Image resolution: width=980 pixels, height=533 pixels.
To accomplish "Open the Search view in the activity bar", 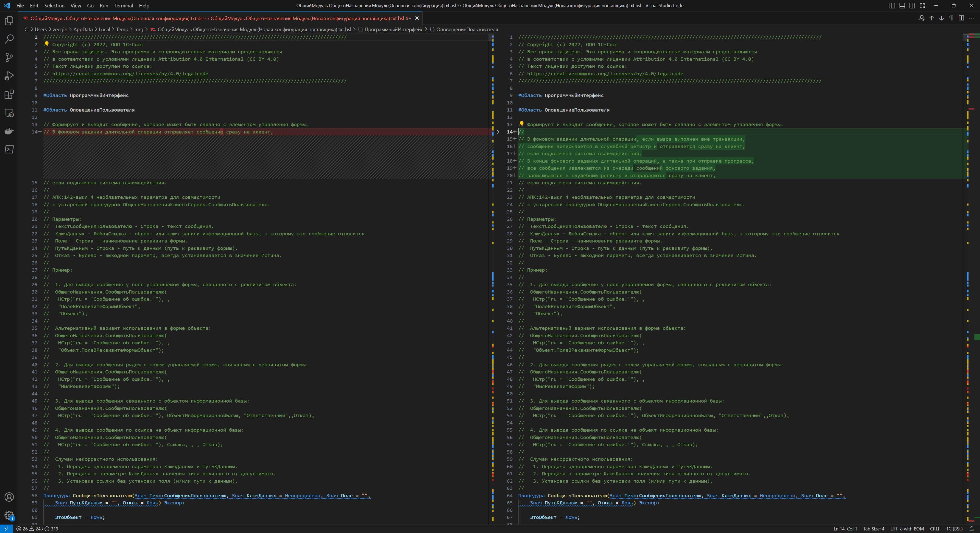I will pos(9,39).
